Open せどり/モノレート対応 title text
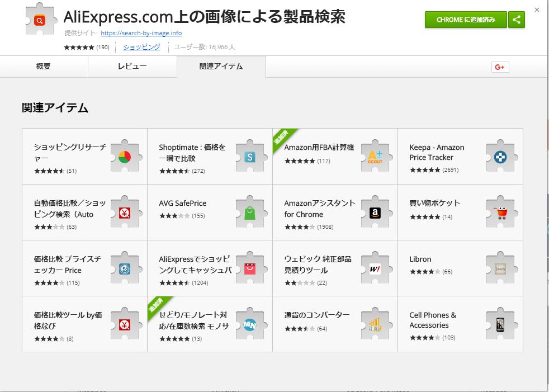Image resolution: width=549 pixels, height=392 pixels. [x=194, y=320]
